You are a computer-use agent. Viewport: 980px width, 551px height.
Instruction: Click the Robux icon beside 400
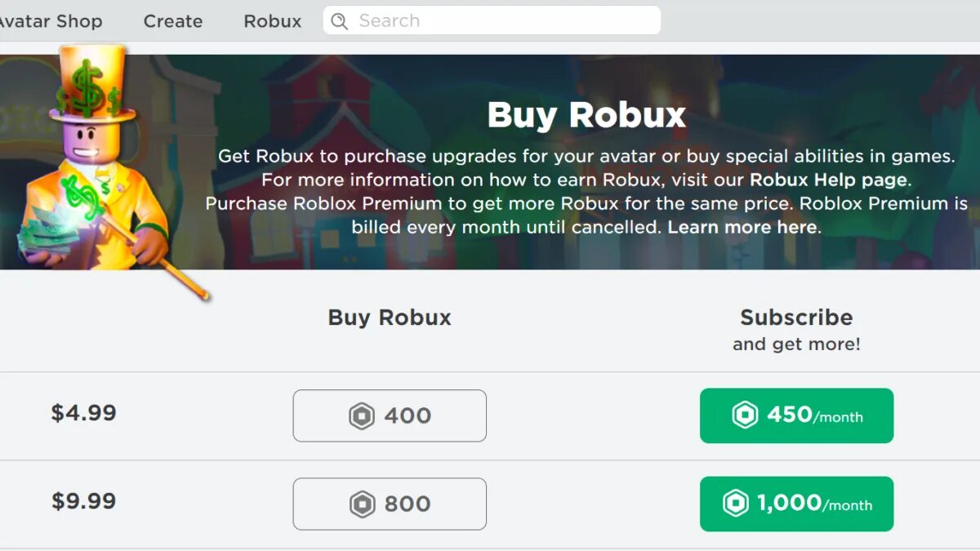pyautogui.click(x=362, y=416)
